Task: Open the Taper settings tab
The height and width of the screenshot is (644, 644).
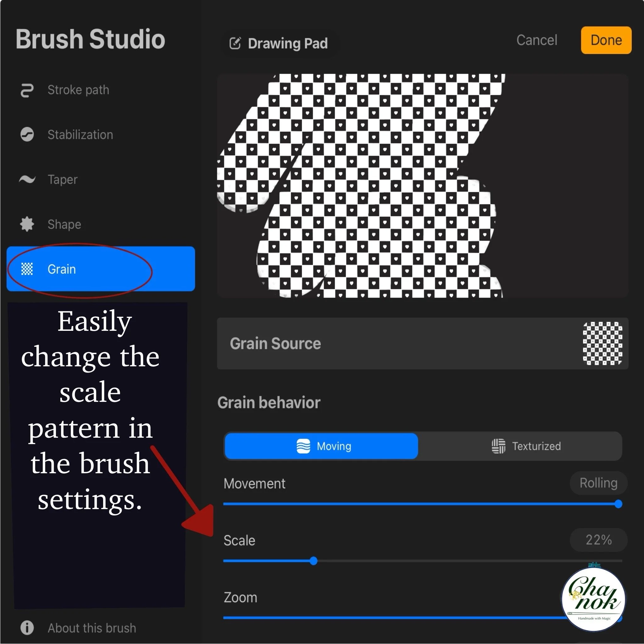Action: [x=62, y=179]
